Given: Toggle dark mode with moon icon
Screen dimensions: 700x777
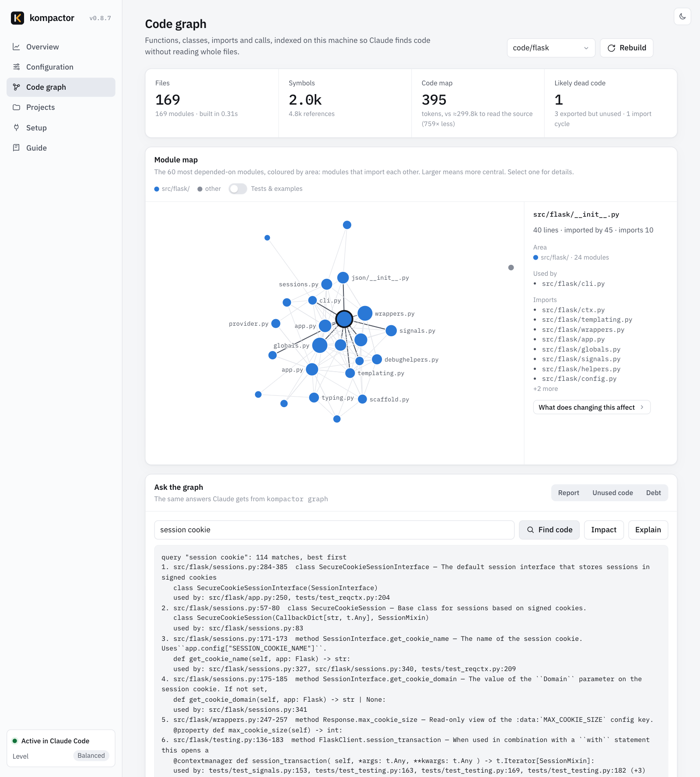Looking at the screenshot, I should click(682, 17).
